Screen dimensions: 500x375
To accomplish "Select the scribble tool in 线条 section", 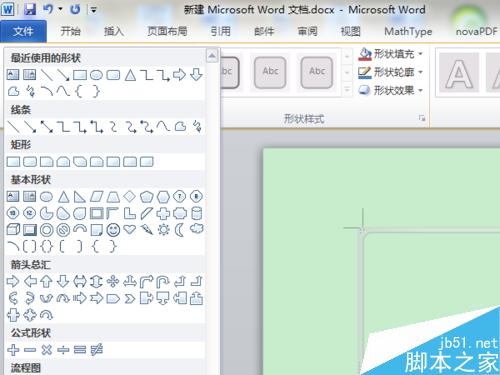I will (197, 127).
